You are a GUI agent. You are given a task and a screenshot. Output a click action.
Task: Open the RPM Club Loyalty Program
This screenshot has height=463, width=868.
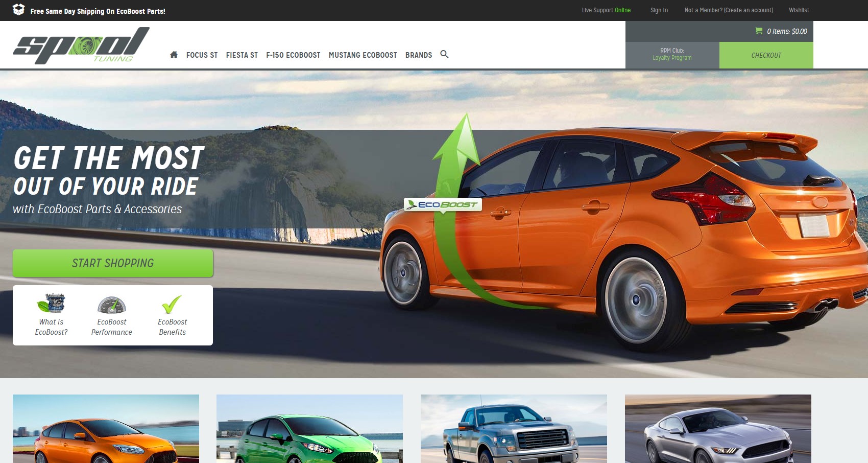(672, 55)
